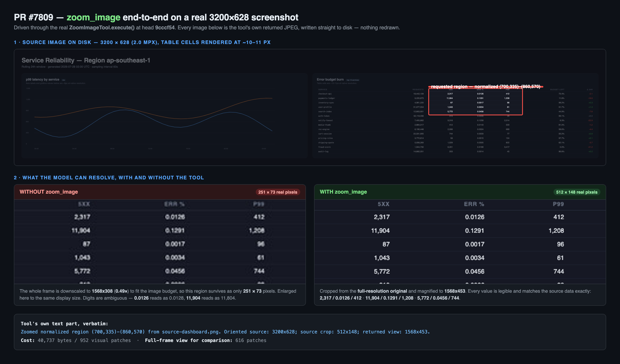Select the "cart-session" service row name

click(325, 133)
